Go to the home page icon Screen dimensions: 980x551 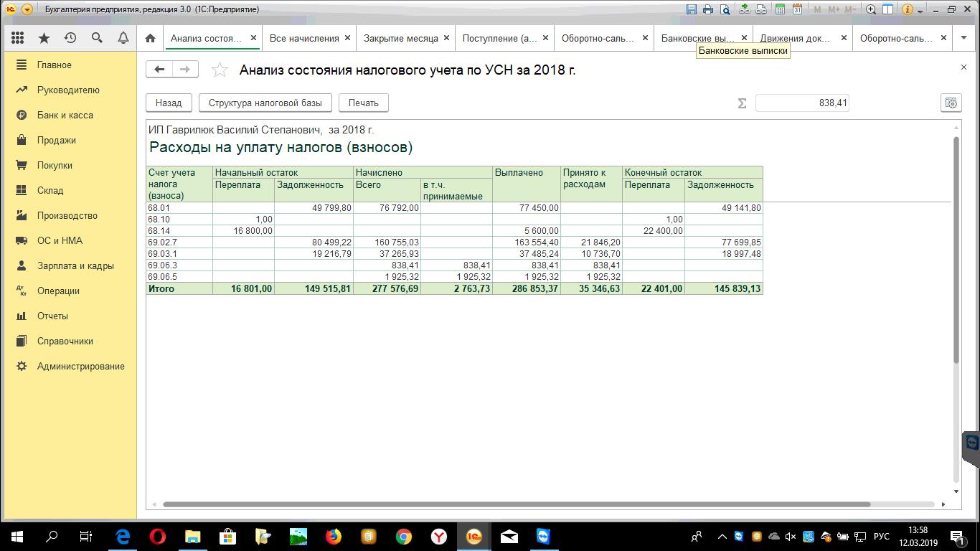click(150, 38)
